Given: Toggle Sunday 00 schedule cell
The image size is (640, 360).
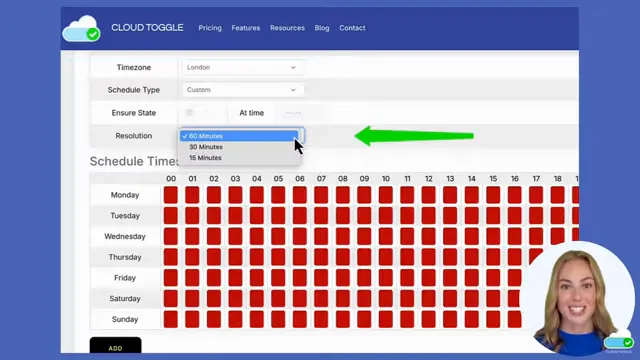Looking at the screenshot, I should (171, 319).
